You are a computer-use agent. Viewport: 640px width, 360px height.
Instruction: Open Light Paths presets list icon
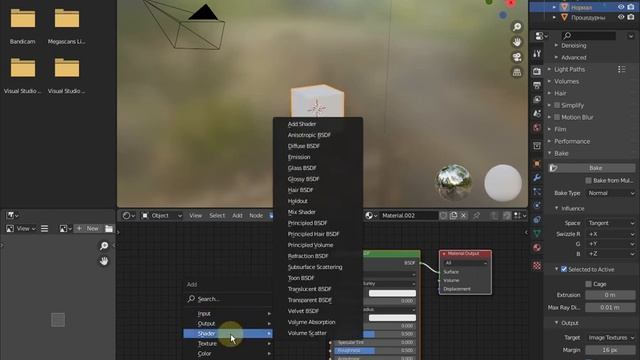tap(622, 69)
